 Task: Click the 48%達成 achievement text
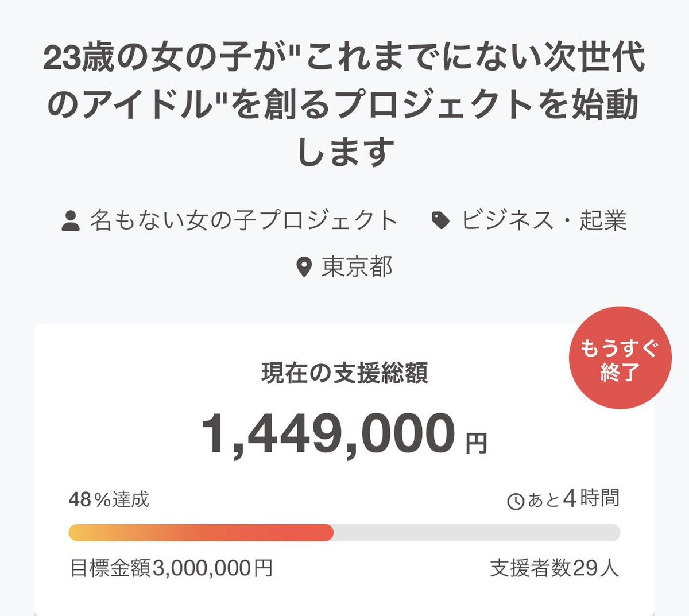point(109,499)
